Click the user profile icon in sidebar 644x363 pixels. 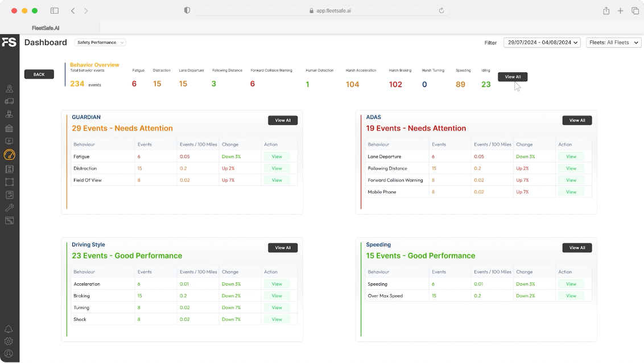click(x=9, y=353)
